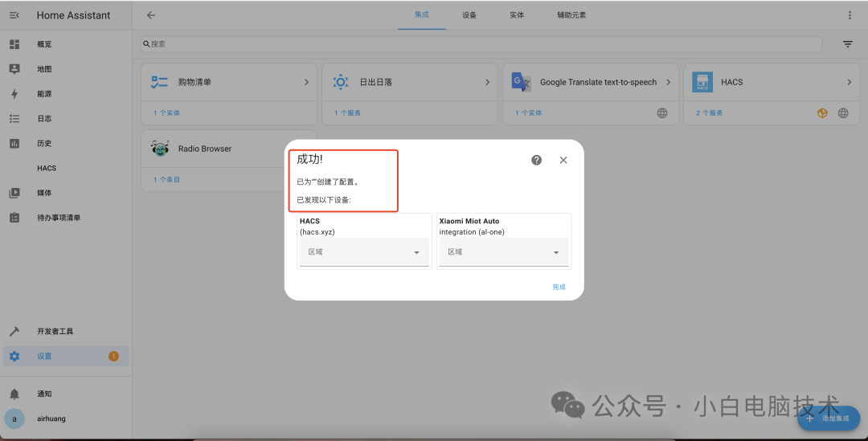Open the filter icon beside search
Screen dimensions: 868x441
[848, 44]
